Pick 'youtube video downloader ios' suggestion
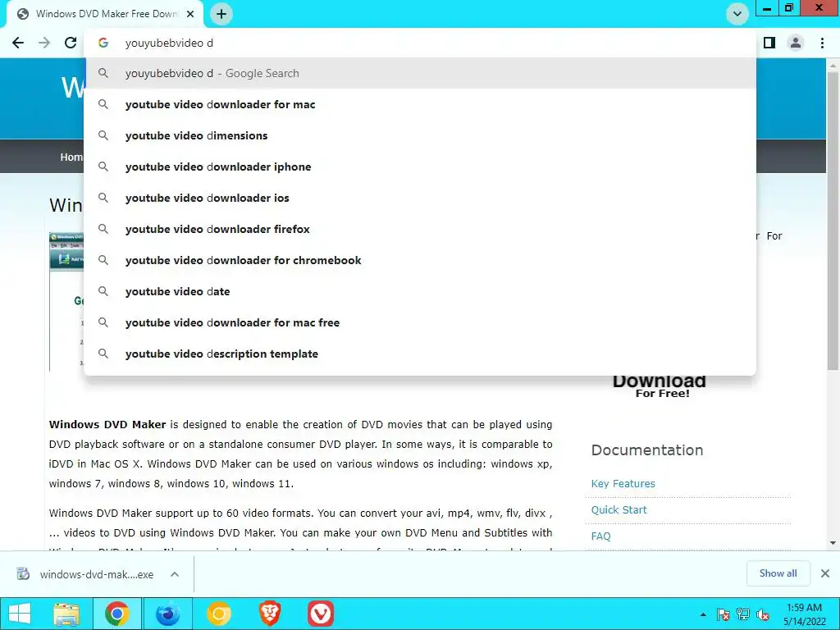This screenshot has height=630, width=840. click(x=421, y=198)
